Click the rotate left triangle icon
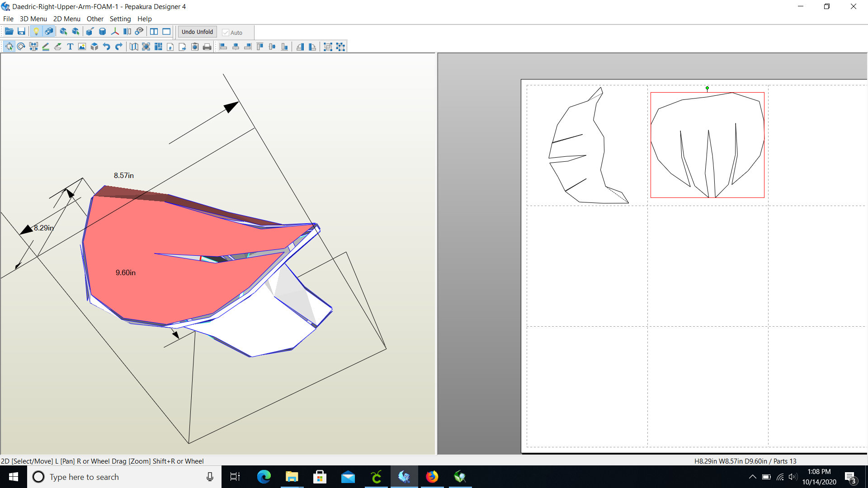The width and height of the screenshot is (868, 488). 300,47
